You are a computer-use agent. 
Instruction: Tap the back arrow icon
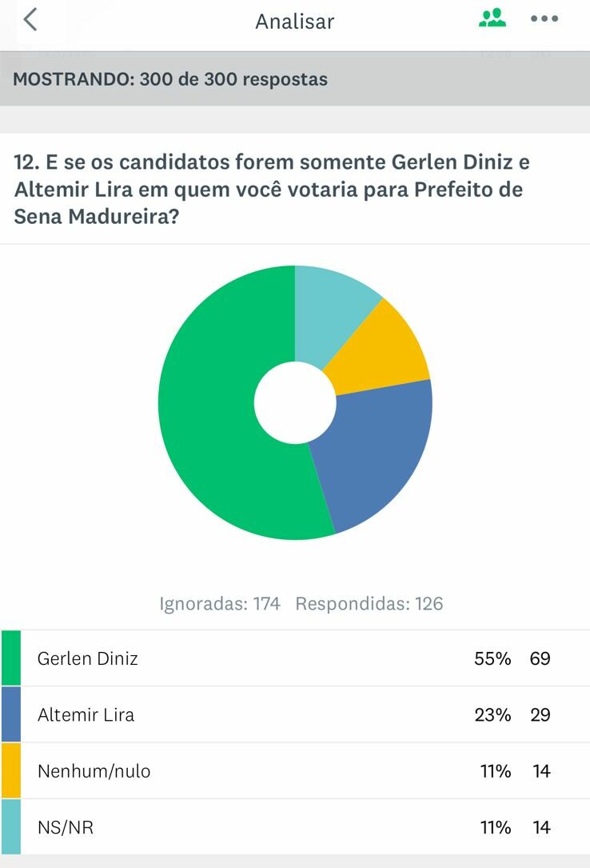tap(30, 20)
